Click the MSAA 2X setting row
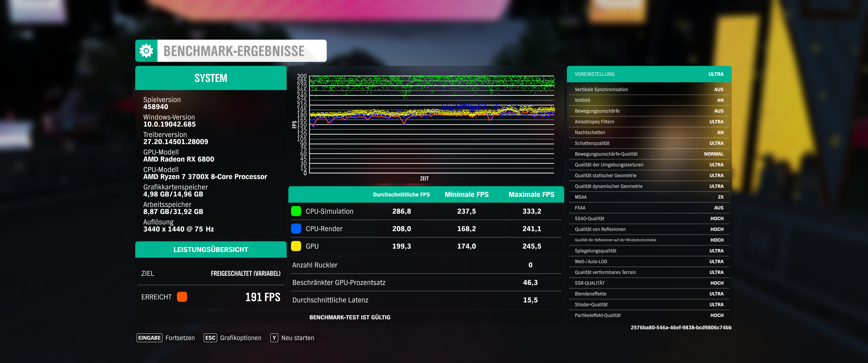Screen dimensions: 868x363 point(649,197)
